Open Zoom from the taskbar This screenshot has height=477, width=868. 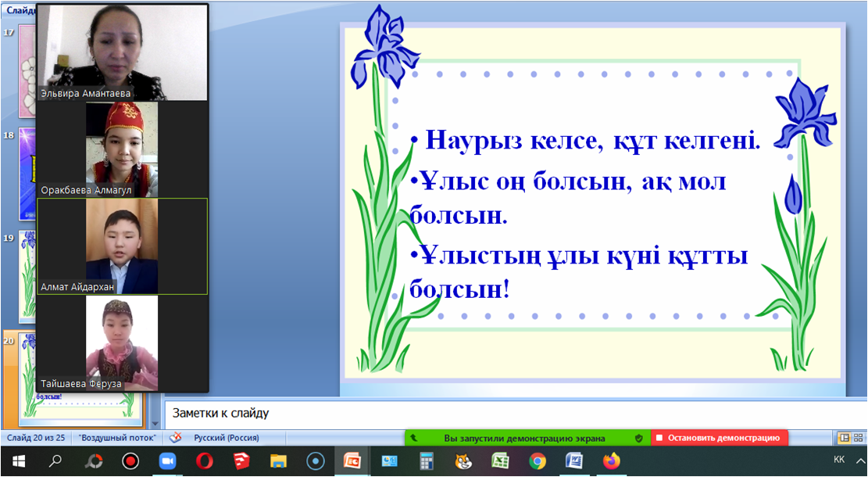166,461
